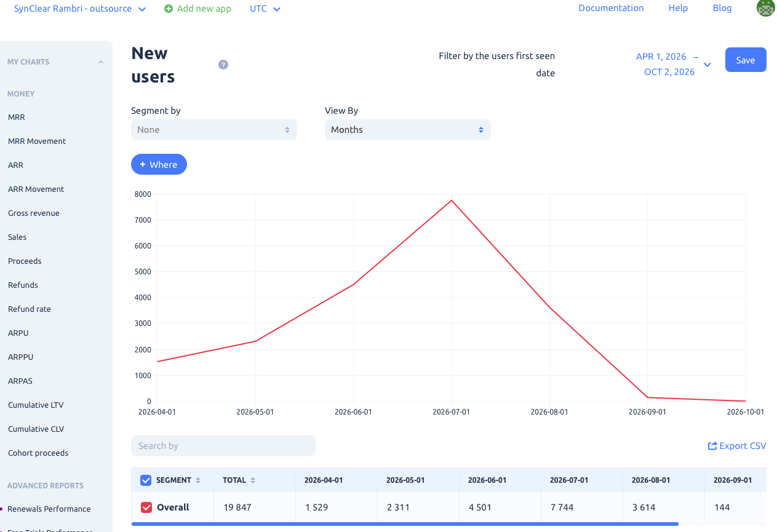Open the SynClear Rambri app switcher dropdown

click(x=80, y=9)
